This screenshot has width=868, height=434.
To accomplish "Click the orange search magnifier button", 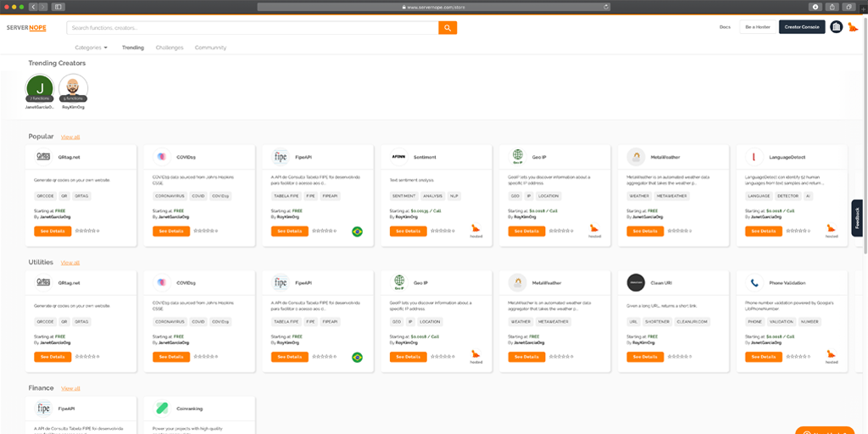I will 448,28.
